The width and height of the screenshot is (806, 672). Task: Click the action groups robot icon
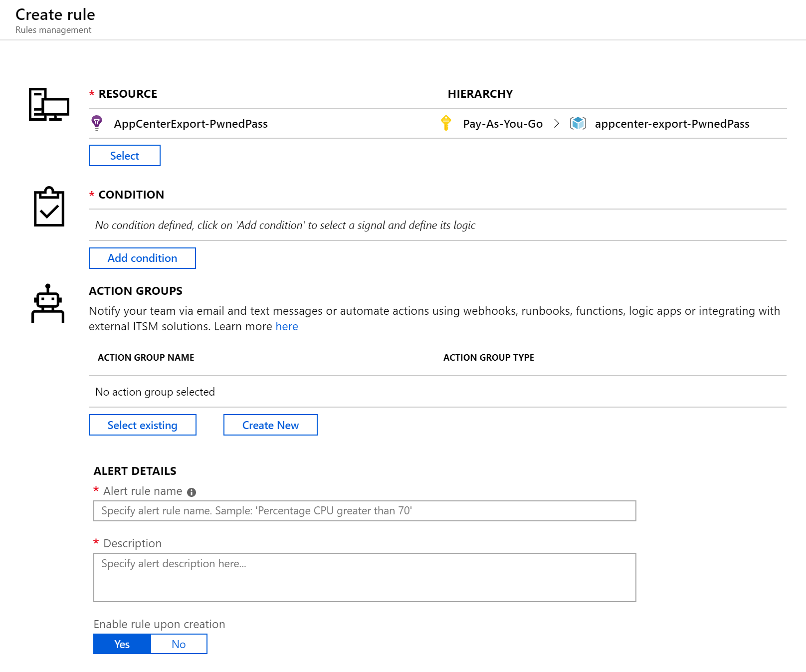point(48,303)
